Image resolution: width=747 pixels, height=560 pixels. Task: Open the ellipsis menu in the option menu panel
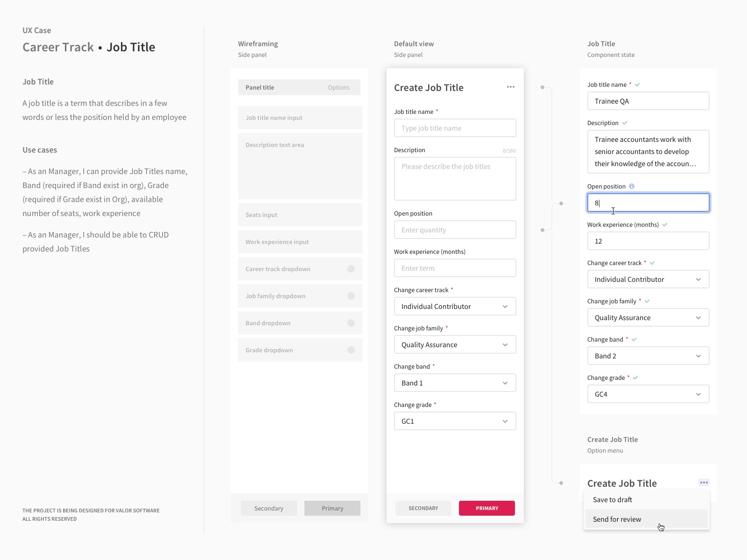704,483
